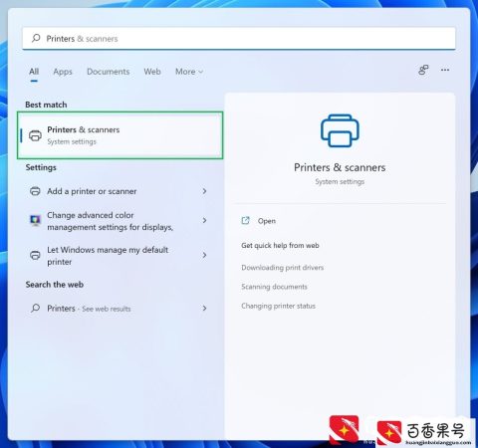The height and width of the screenshot is (448, 478).
Task: Switch to the Documents tab
Action: (x=109, y=72)
